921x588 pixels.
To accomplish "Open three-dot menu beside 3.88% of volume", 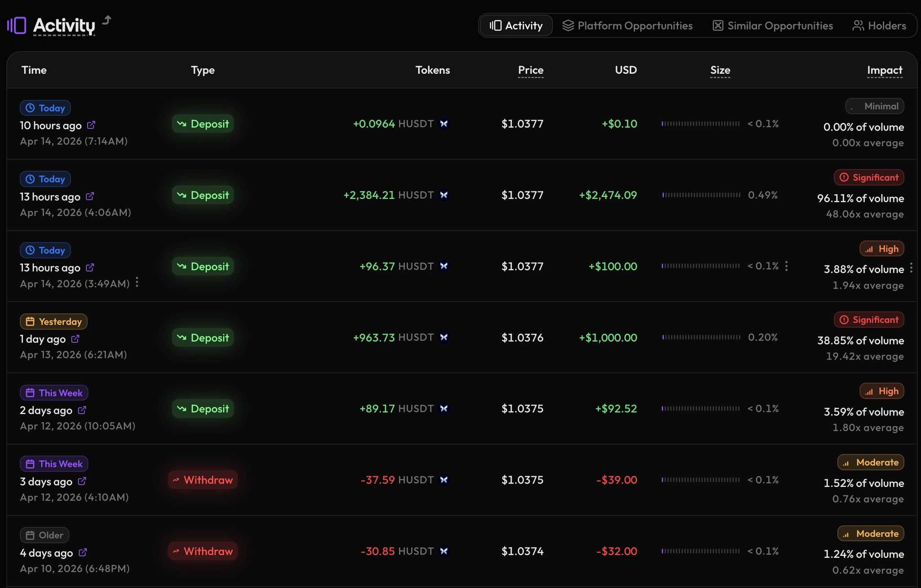I will click(x=911, y=268).
